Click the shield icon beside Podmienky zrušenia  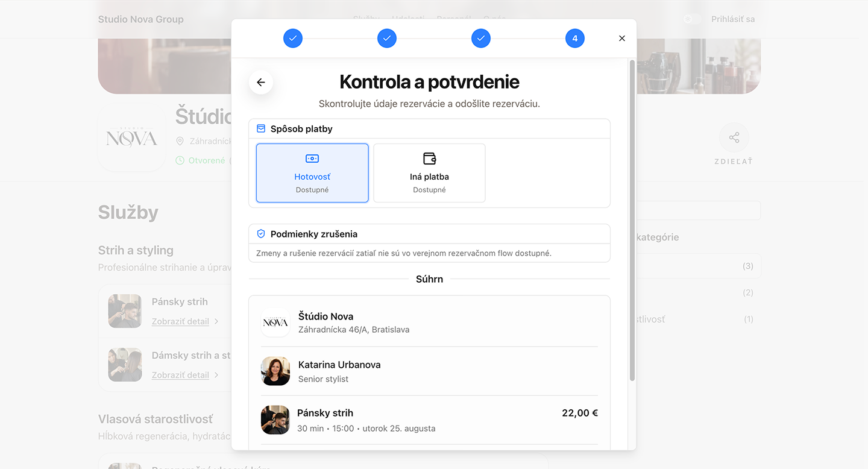[261, 234]
